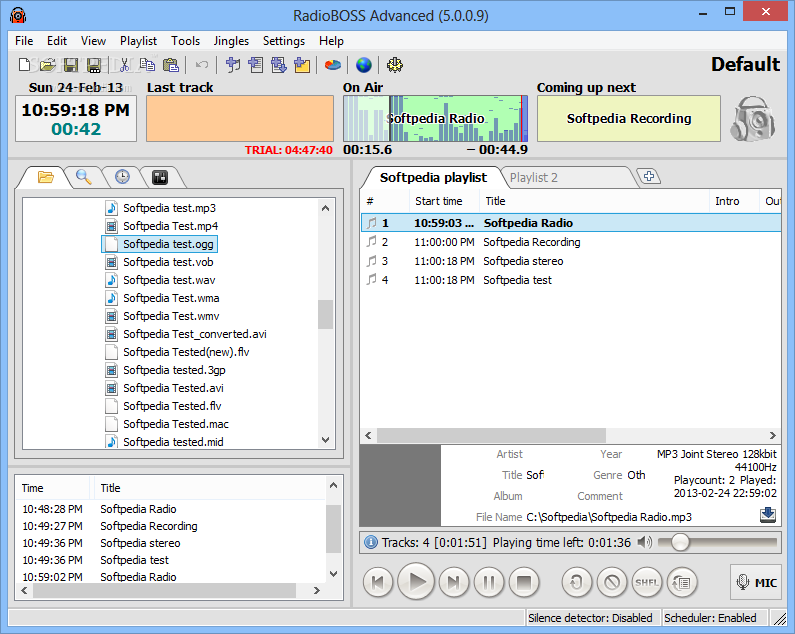795x634 pixels.
Task: Click the Pause playback button
Action: pos(489,582)
